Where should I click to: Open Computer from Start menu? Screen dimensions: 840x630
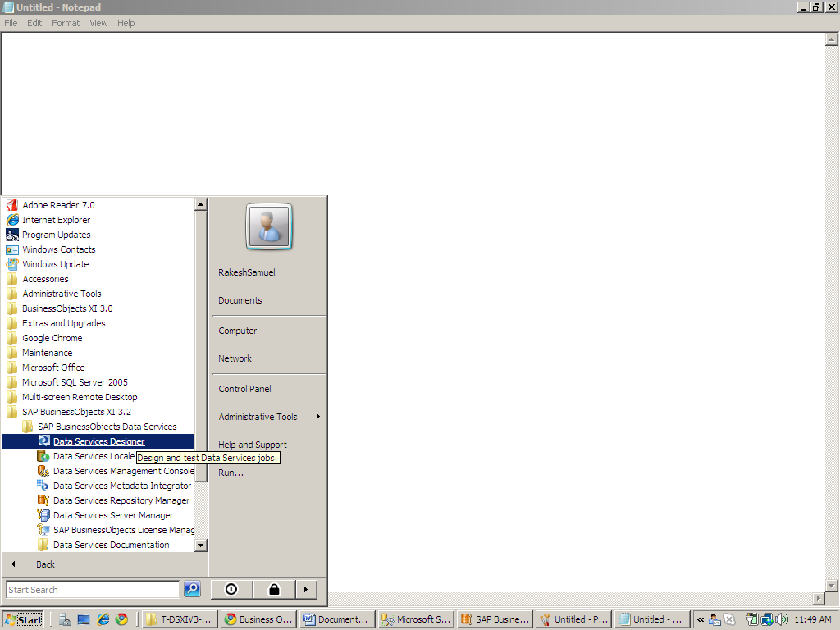tap(237, 331)
